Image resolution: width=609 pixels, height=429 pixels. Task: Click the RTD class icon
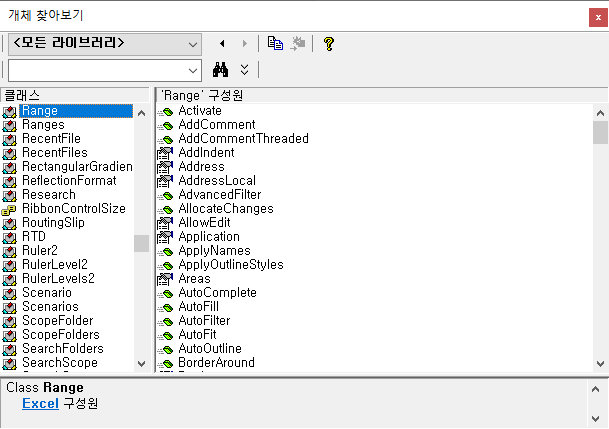9,238
